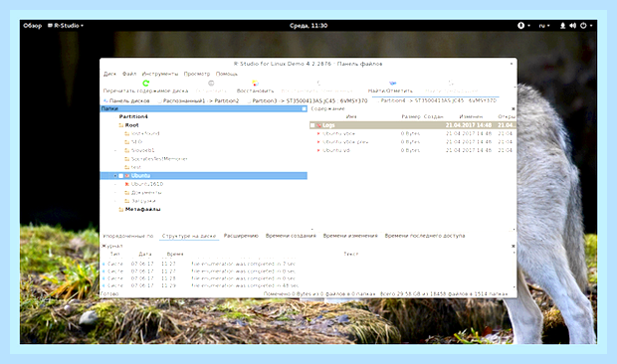
Task: Open the sound volume icon in the top bar
Action: pyautogui.click(x=572, y=26)
